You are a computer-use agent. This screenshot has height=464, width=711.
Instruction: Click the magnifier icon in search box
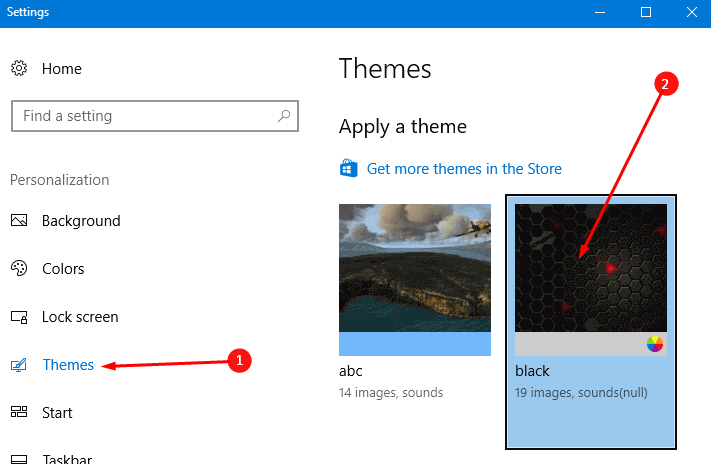pyautogui.click(x=284, y=116)
